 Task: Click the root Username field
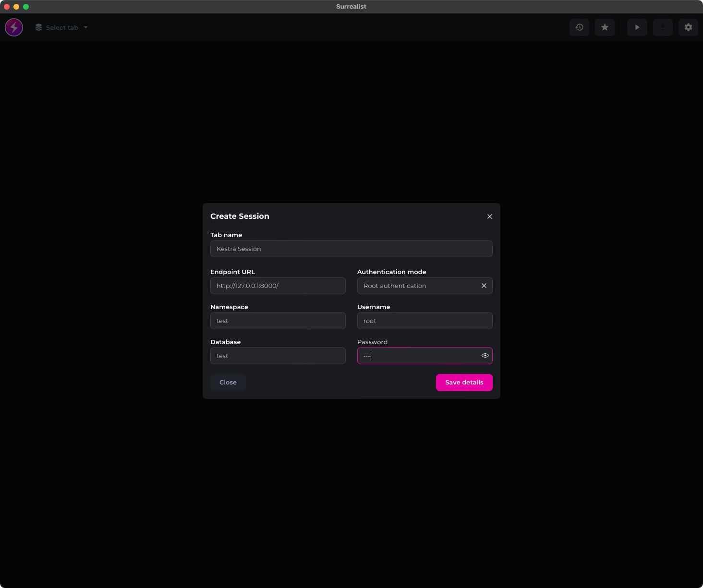click(x=424, y=321)
